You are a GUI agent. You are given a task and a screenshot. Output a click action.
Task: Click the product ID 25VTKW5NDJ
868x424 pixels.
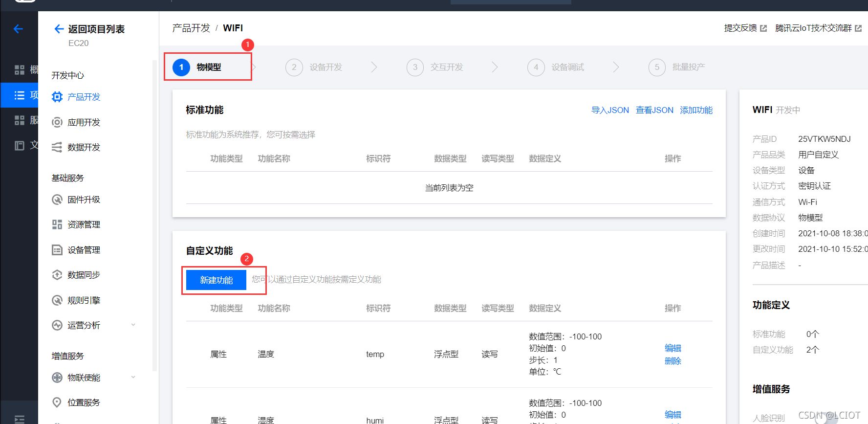(825, 139)
